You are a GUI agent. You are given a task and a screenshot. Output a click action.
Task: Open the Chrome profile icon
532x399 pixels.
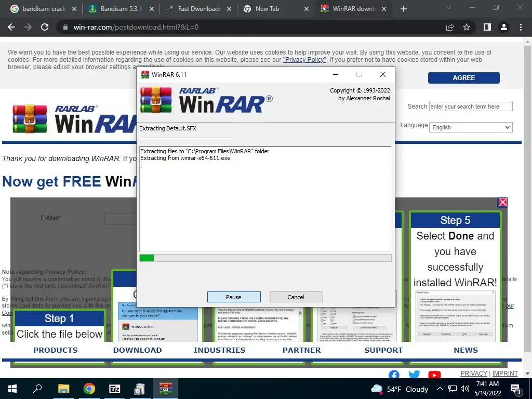(504, 27)
